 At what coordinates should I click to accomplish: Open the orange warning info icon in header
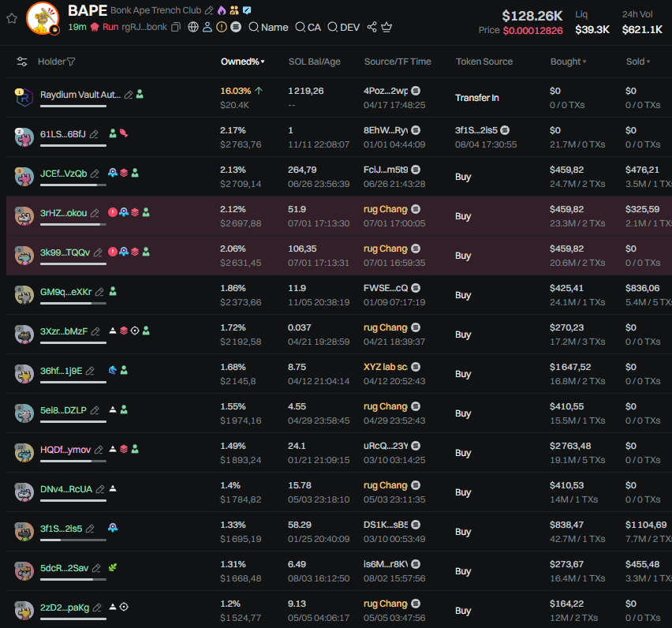pos(222,28)
